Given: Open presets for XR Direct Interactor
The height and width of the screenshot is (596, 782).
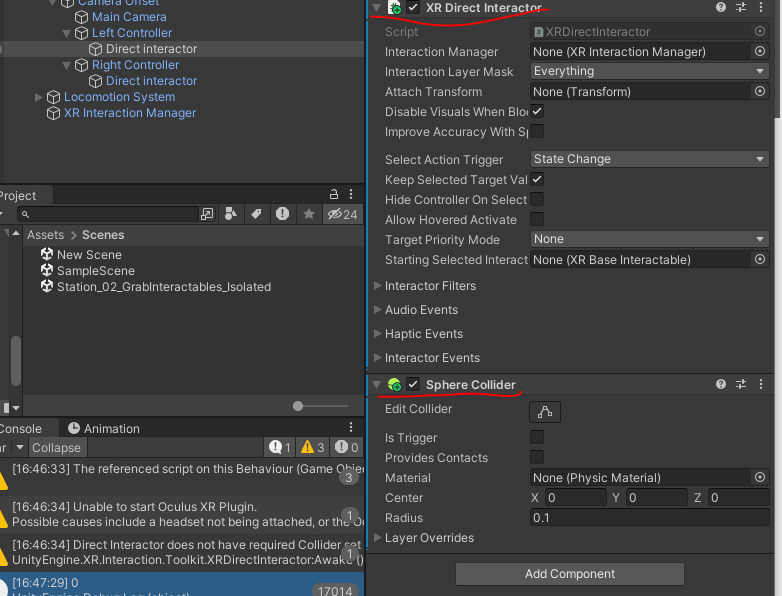Looking at the screenshot, I should point(741,7).
